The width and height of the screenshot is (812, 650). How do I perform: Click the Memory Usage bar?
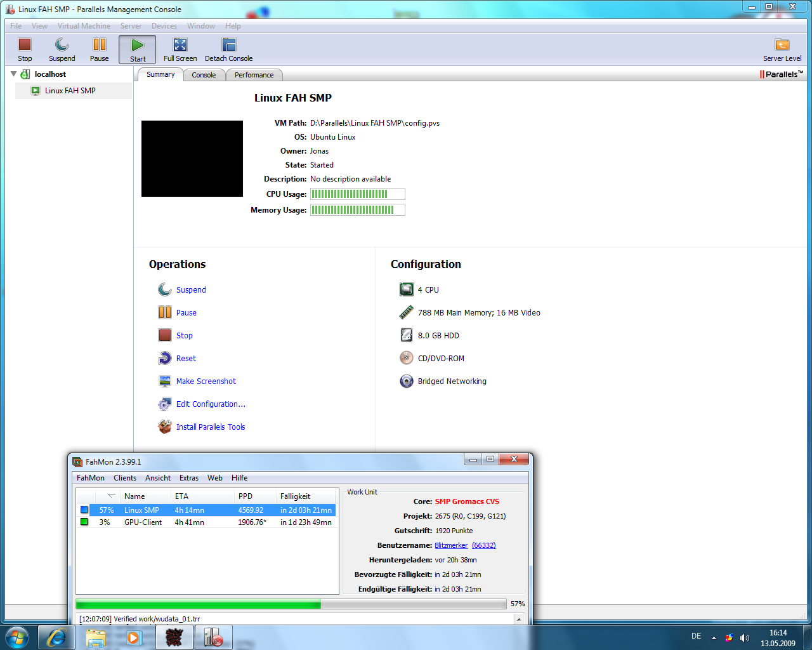pos(357,209)
